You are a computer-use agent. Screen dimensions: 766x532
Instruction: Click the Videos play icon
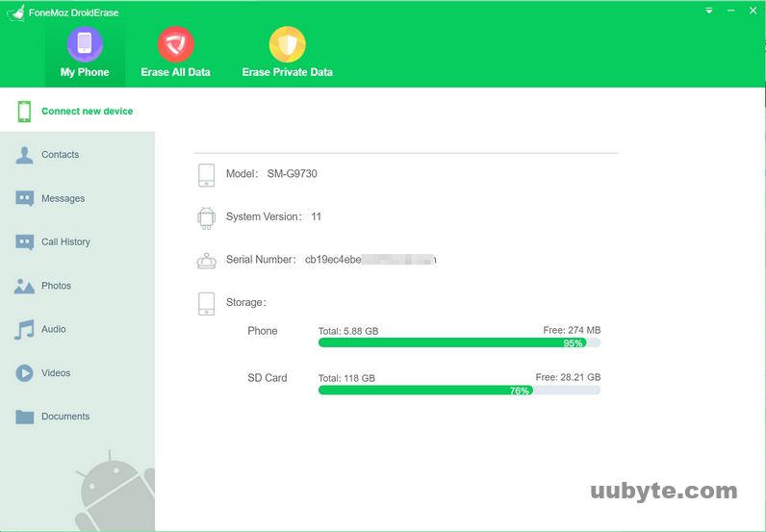24,373
